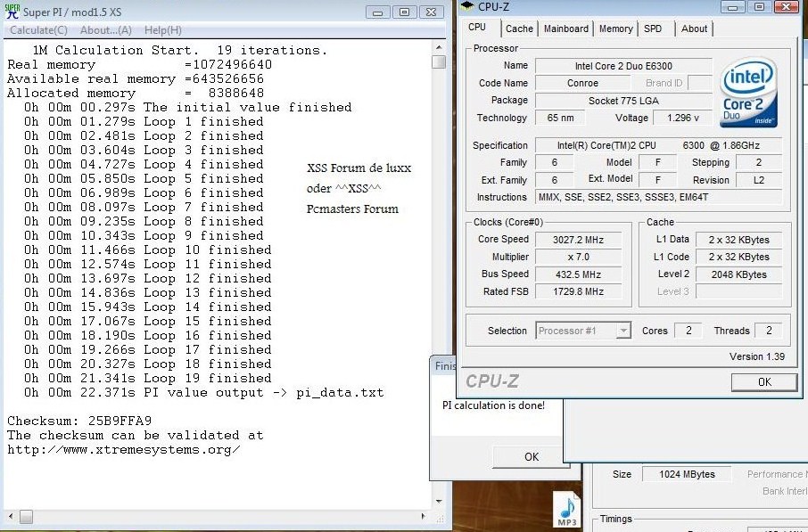Viewport: 808px width, 532px height.
Task: Click the Loop 1 finished line
Action: tap(144, 121)
